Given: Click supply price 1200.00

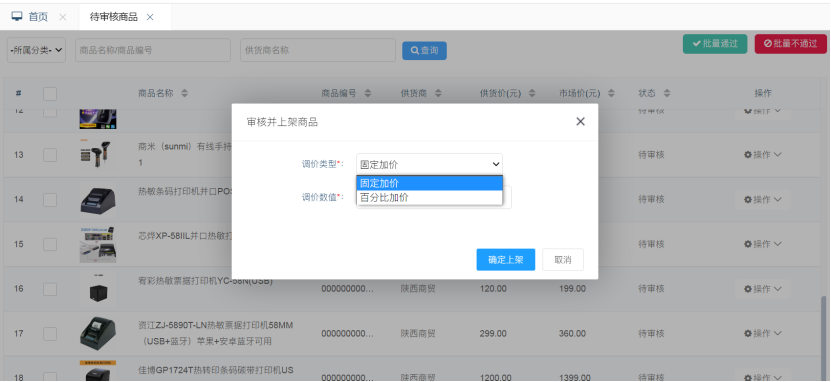Looking at the screenshot, I should [x=495, y=378].
